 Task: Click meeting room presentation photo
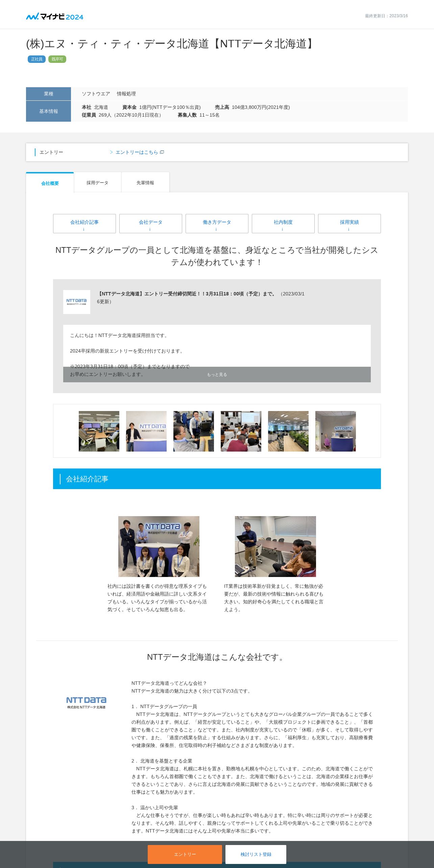coord(275,547)
